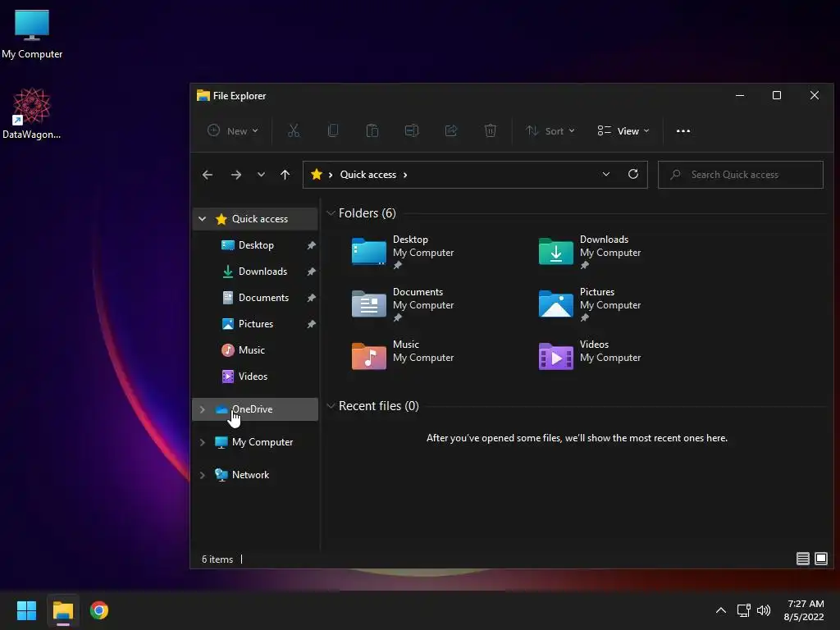This screenshot has width=840, height=630.
Task: Minimize the File Explorer window
Action: (x=740, y=95)
